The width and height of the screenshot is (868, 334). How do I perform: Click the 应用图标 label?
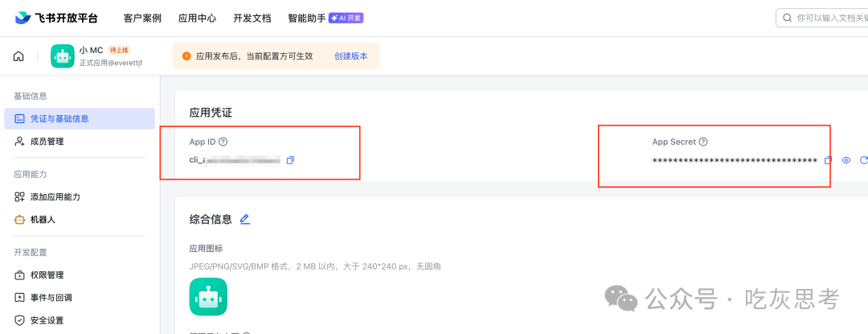pyautogui.click(x=206, y=248)
